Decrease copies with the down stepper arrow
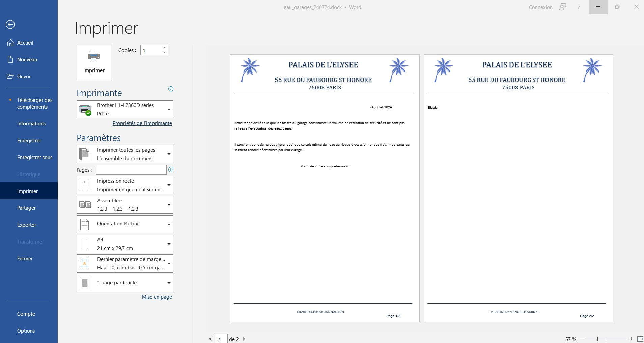This screenshot has width=644, height=343. [164, 52]
